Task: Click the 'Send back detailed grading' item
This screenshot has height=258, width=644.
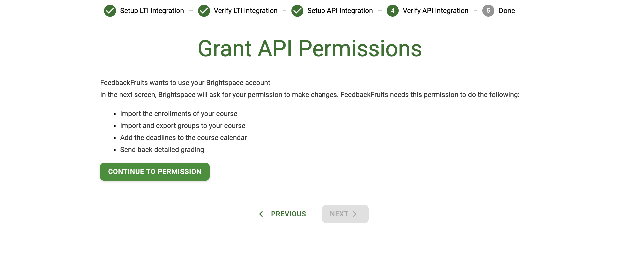Action: pyautogui.click(x=162, y=150)
